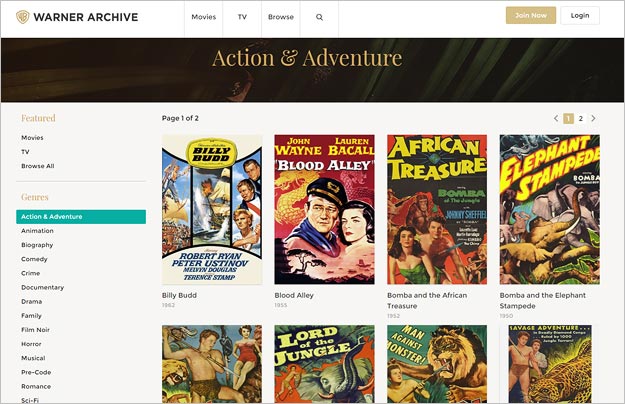The height and width of the screenshot is (404, 625).
Task: Select the Horror genre
Action: (31, 344)
